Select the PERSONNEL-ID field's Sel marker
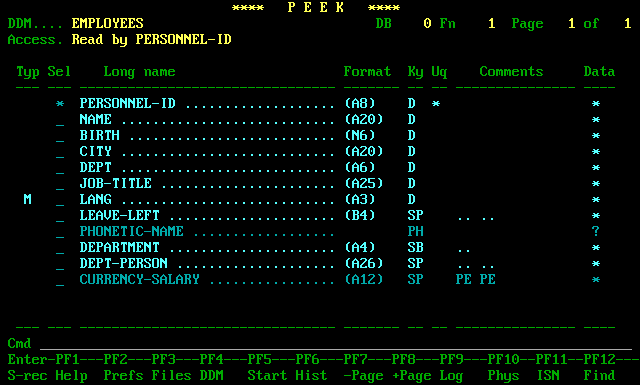 (x=60, y=104)
